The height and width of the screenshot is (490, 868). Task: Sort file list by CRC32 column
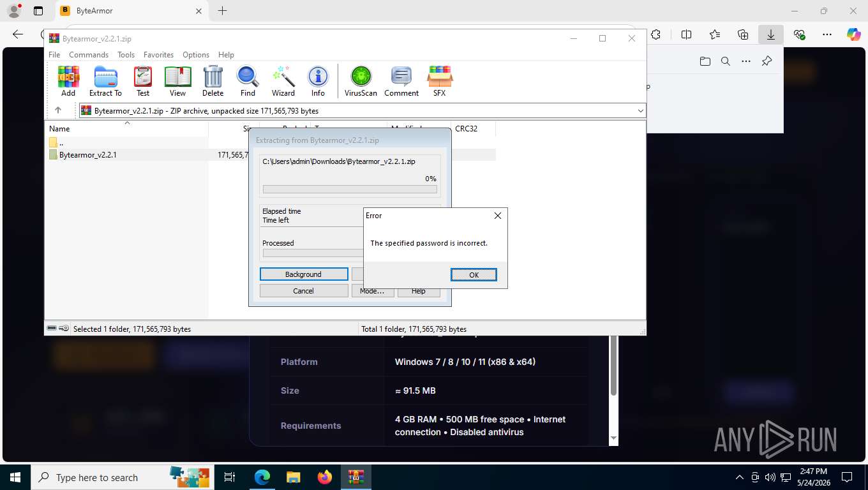(473, 129)
